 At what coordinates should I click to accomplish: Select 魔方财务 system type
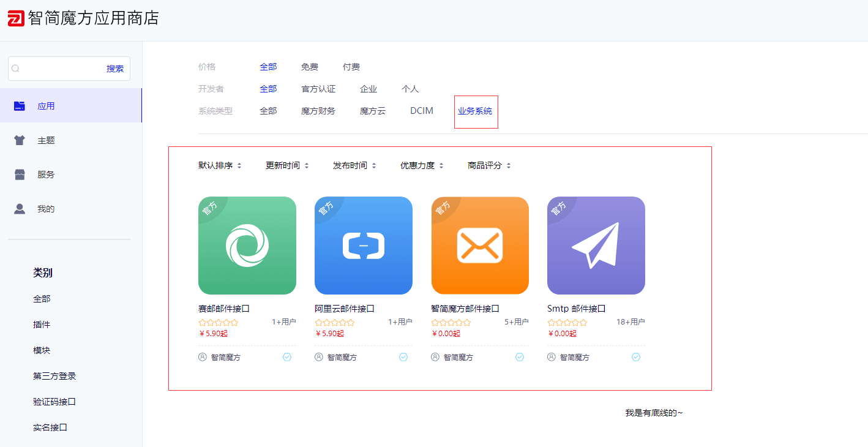coord(318,111)
